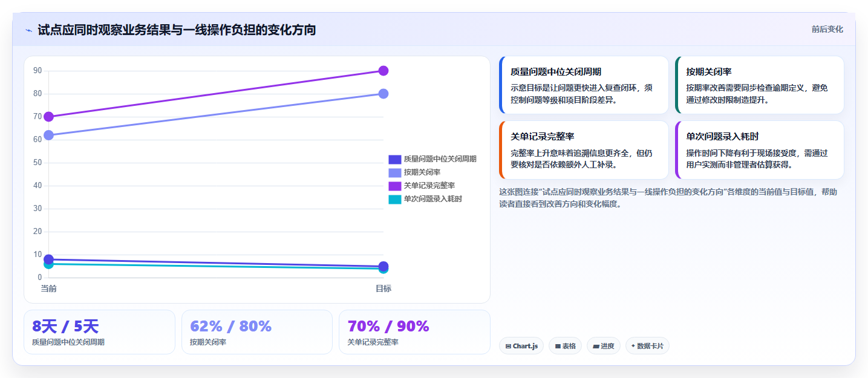Toggle the 按期关闭率 legend swatch

tap(394, 172)
